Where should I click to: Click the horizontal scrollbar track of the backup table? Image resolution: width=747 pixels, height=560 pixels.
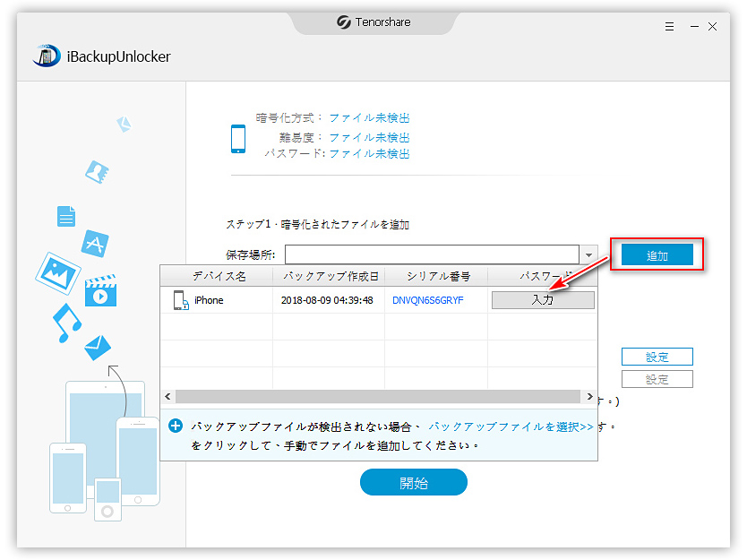pos(378,397)
